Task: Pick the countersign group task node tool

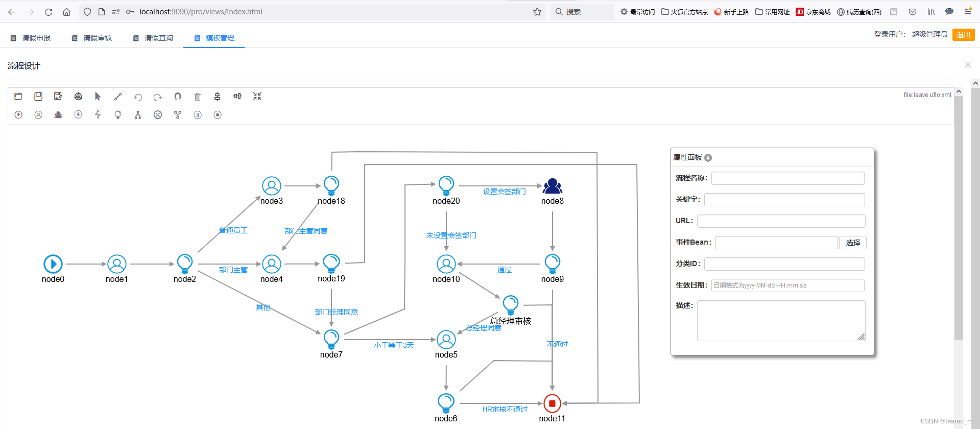Action: [58, 115]
